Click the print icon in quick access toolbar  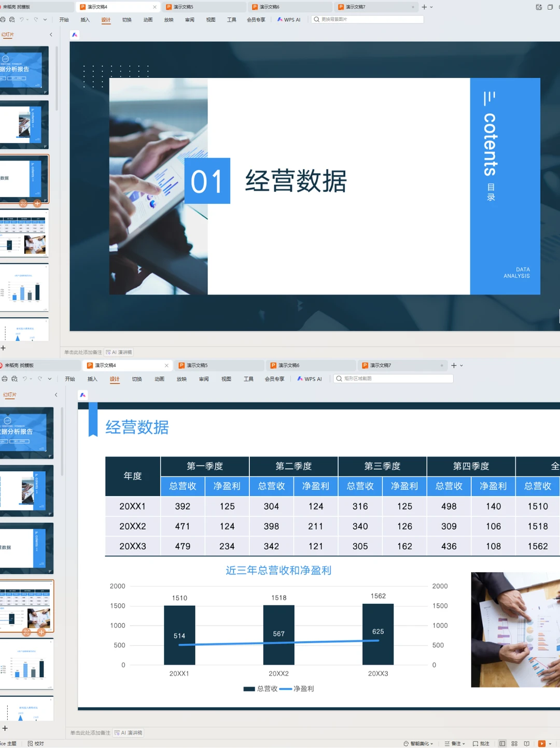click(x=4, y=19)
